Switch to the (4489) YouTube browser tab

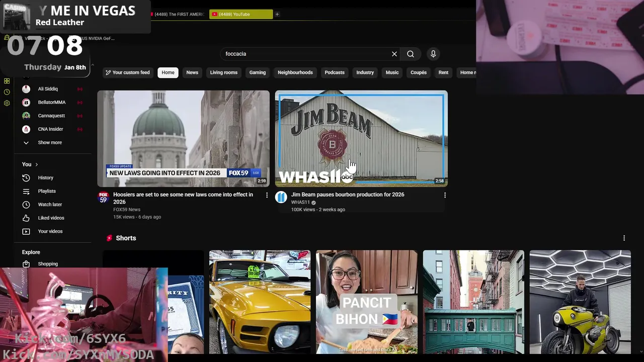click(x=241, y=14)
